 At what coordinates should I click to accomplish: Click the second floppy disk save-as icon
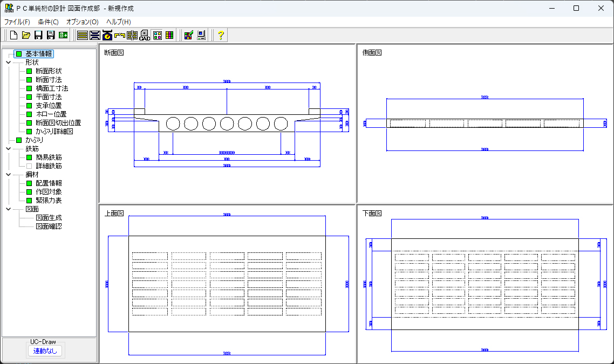(x=51, y=35)
